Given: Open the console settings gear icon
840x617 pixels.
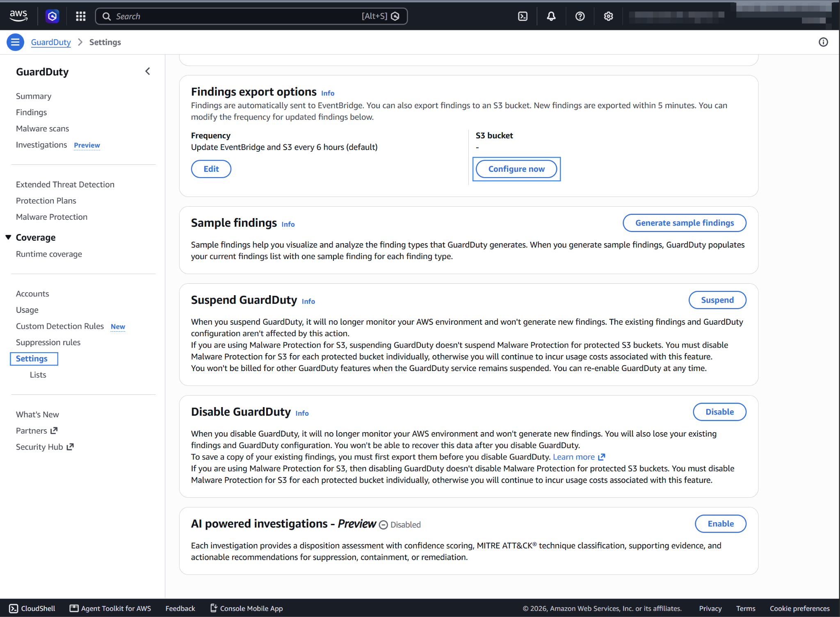Looking at the screenshot, I should pyautogui.click(x=608, y=16).
